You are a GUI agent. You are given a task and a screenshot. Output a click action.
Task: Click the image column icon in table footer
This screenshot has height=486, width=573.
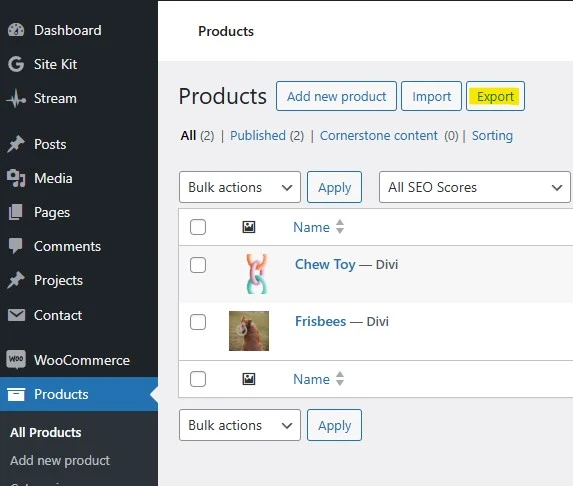(x=249, y=379)
